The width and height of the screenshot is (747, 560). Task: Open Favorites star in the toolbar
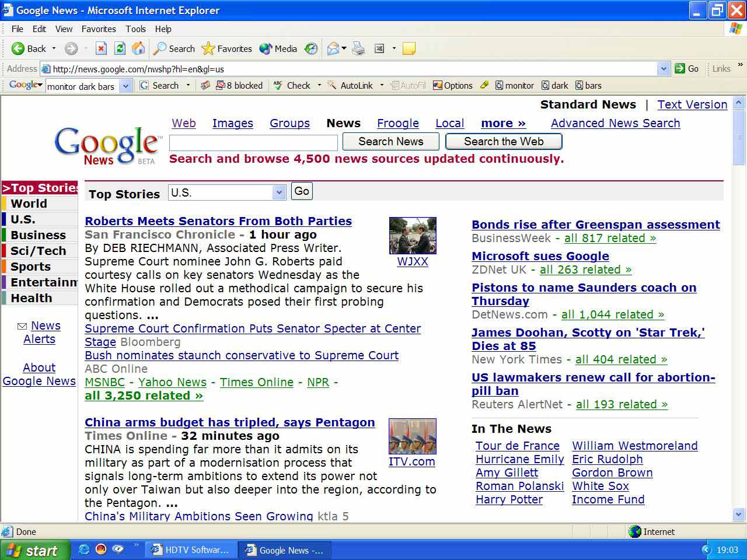tap(226, 49)
